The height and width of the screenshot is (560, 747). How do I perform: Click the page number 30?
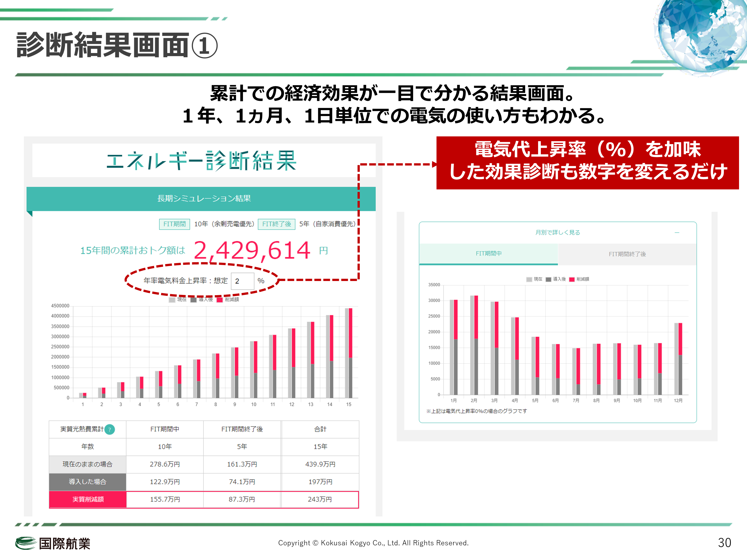[x=724, y=543]
